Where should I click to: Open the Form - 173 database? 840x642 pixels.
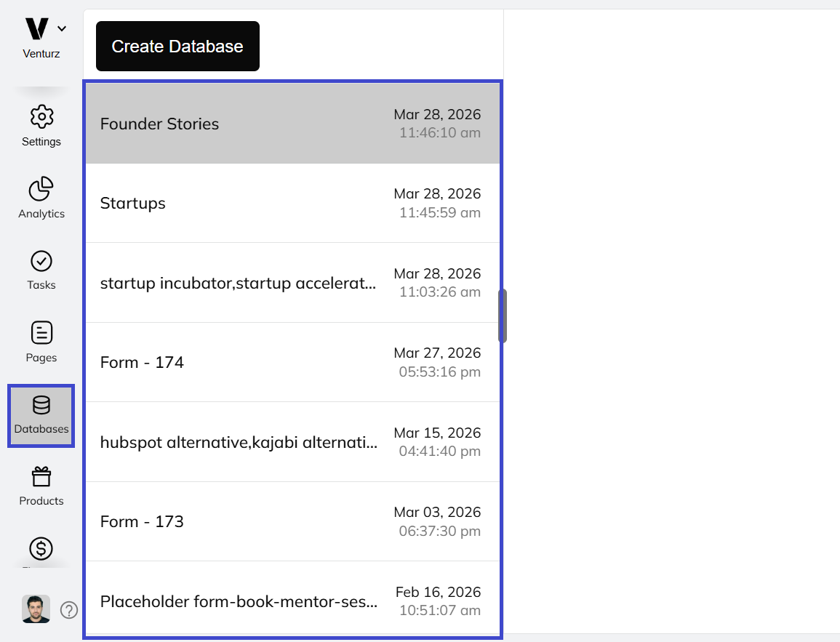click(x=291, y=521)
